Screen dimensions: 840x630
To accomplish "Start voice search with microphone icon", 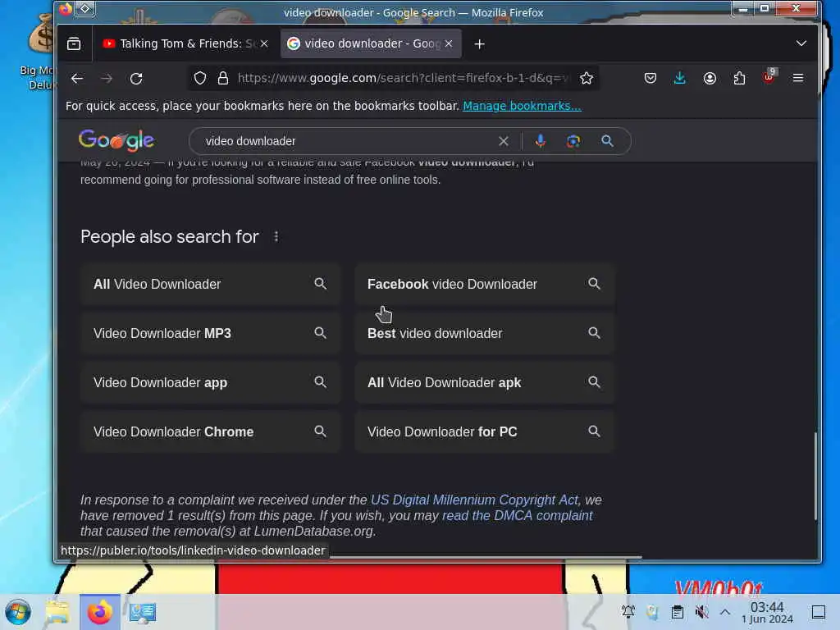I will 540,141.
